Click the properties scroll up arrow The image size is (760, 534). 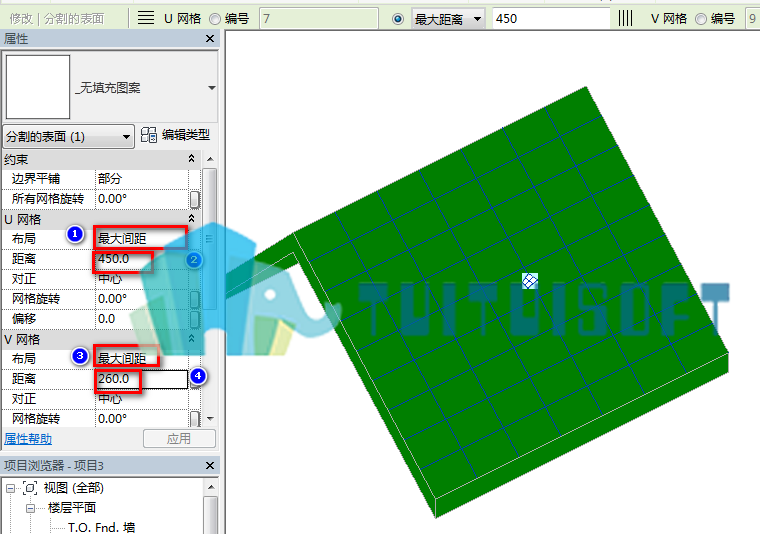[x=210, y=159]
